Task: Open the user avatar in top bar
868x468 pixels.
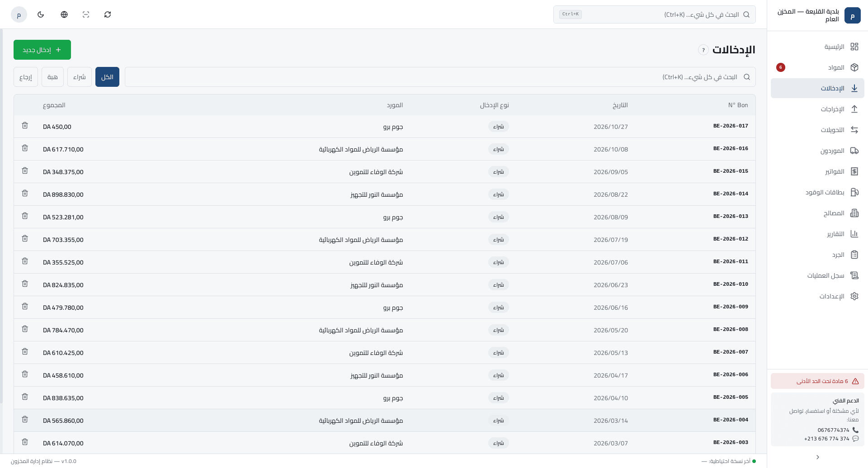Action: point(19,14)
